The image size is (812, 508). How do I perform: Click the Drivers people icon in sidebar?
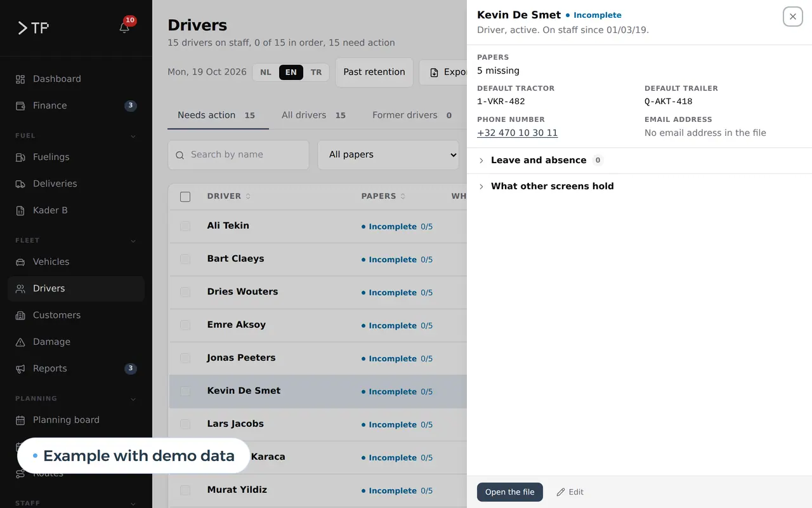point(20,288)
